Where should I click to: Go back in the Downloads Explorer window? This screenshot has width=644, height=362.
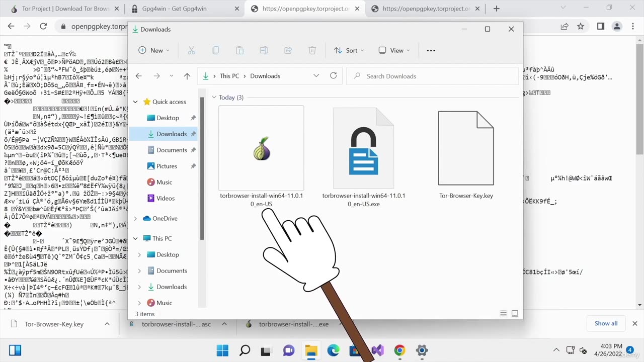(x=139, y=76)
